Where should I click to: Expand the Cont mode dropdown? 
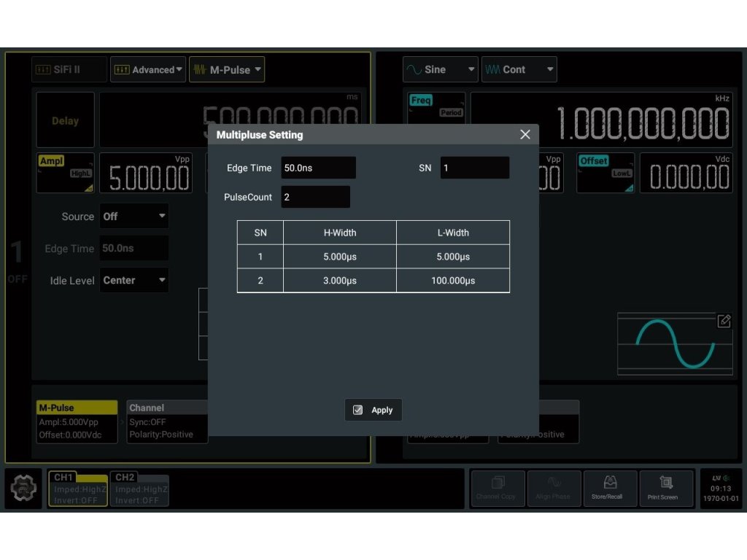pos(519,69)
